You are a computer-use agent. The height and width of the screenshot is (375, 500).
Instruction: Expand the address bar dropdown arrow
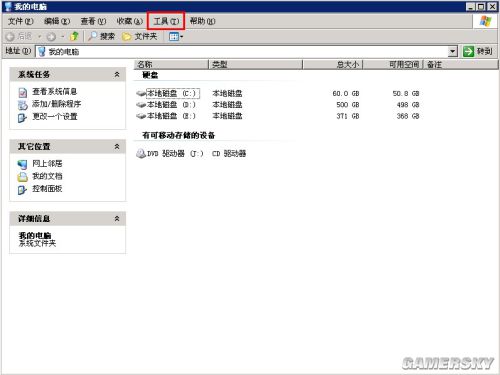click(x=452, y=52)
